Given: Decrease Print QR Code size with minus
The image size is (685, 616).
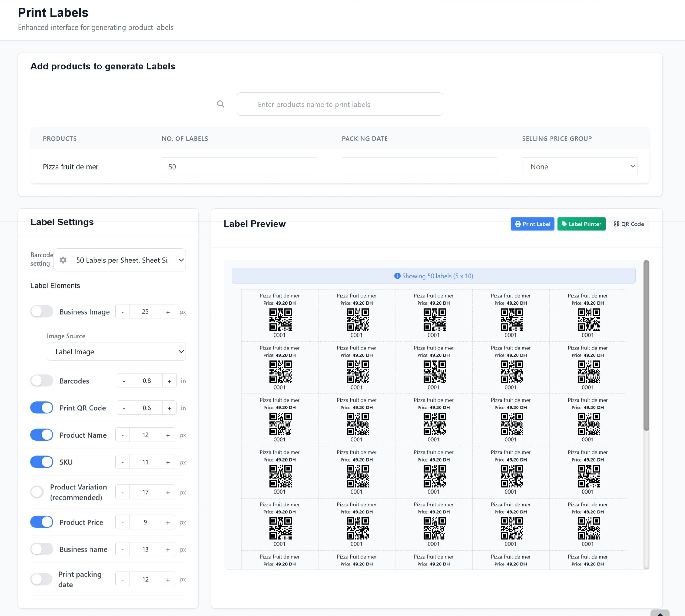Looking at the screenshot, I should tap(124, 408).
